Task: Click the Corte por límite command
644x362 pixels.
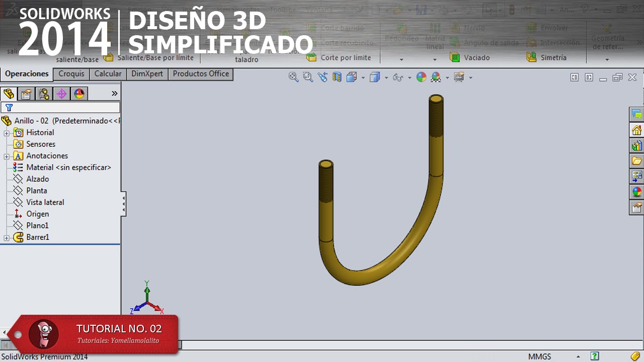Action: coord(339,58)
